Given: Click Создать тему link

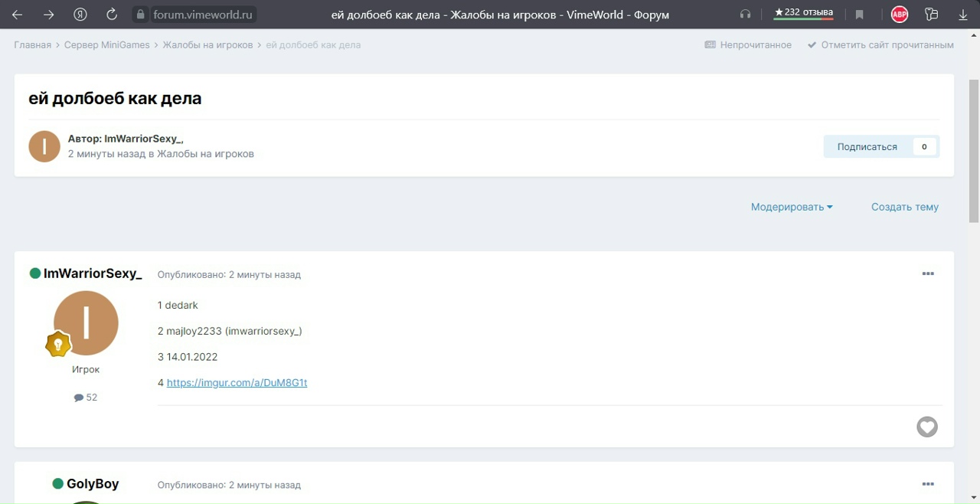Looking at the screenshot, I should coord(904,207).
